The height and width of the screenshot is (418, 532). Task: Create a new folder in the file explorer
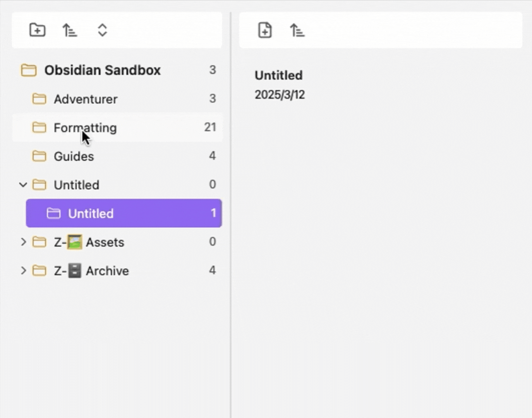click(x=37, y=30)
